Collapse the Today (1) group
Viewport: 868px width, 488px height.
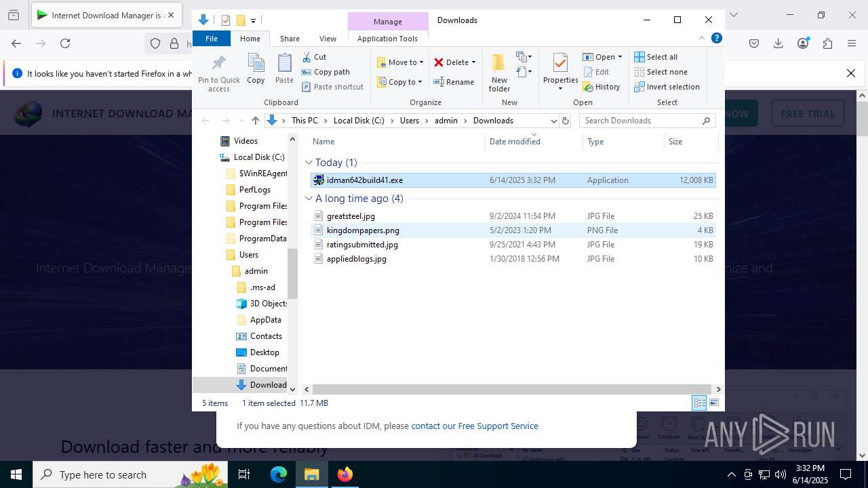(309, 163)
